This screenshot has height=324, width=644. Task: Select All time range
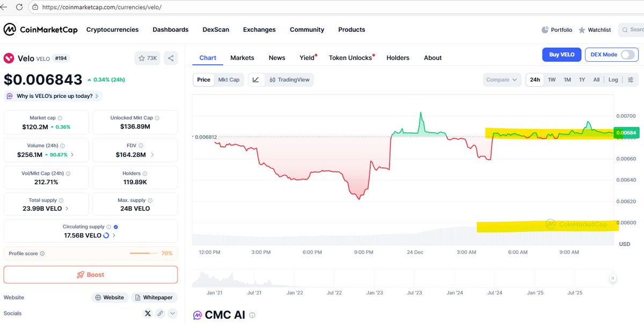596,80
